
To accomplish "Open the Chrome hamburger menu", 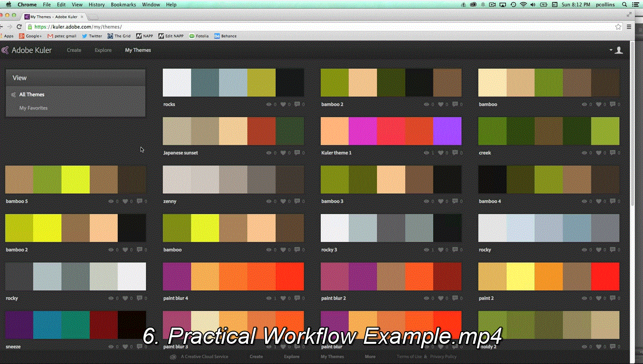I will tap(629, 27).
